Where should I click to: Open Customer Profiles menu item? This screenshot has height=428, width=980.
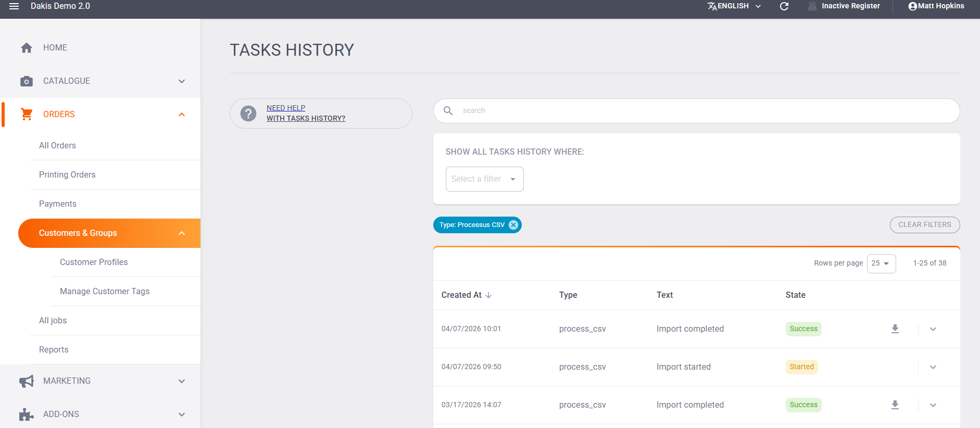coord(94,262)
